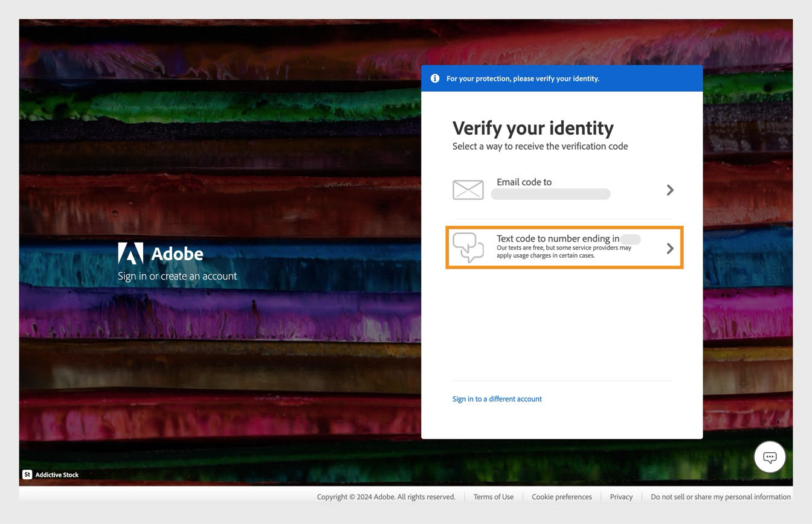Open the Privacy page
This screenshot has width=812, height=524.
(x=621, y=496)
